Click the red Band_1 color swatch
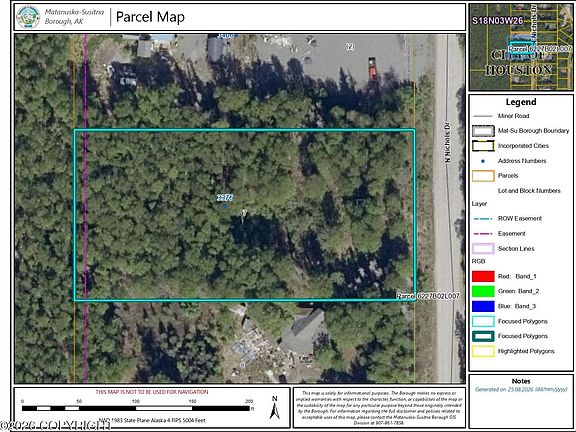 point(483,276)
